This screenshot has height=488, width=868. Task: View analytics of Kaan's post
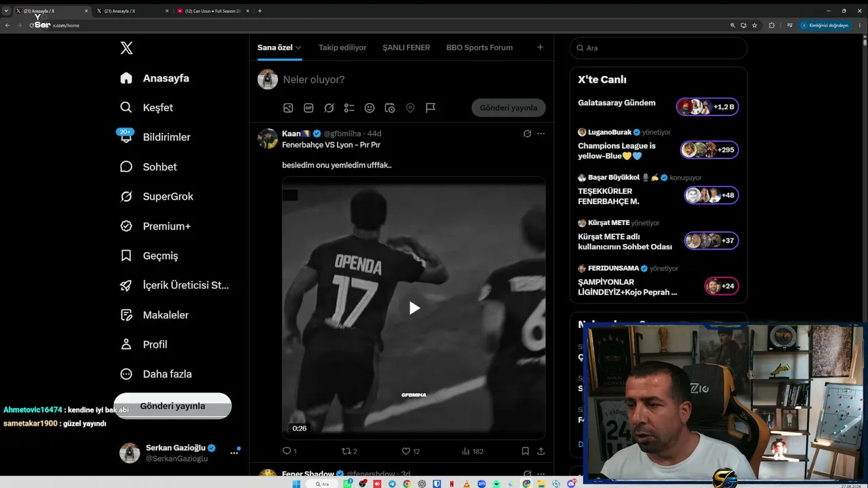pos(472,451)
